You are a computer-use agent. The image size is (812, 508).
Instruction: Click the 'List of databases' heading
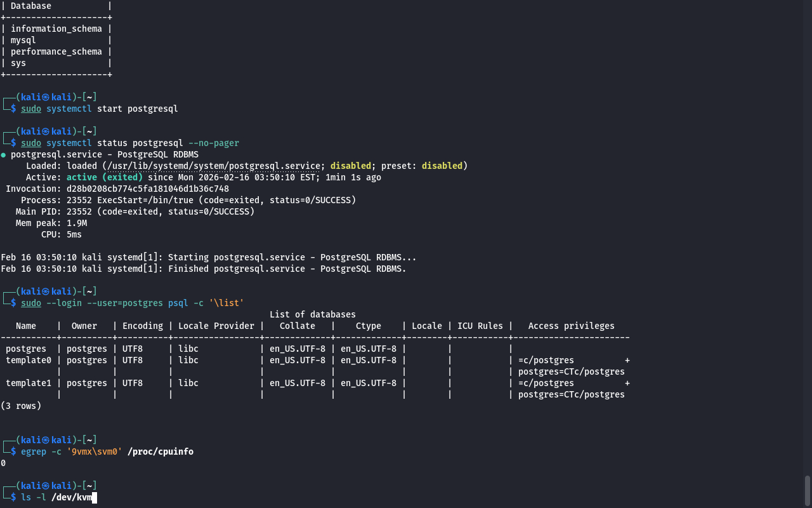(x=312, y=314)
